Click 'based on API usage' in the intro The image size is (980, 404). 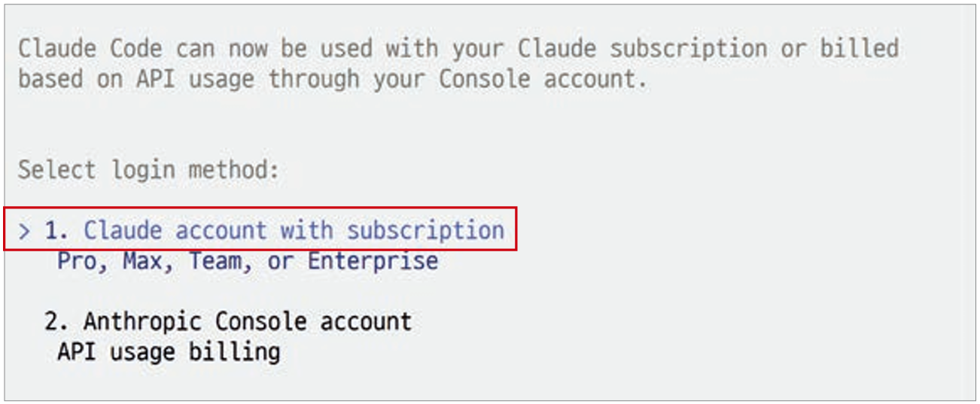(x=135, y=79)
